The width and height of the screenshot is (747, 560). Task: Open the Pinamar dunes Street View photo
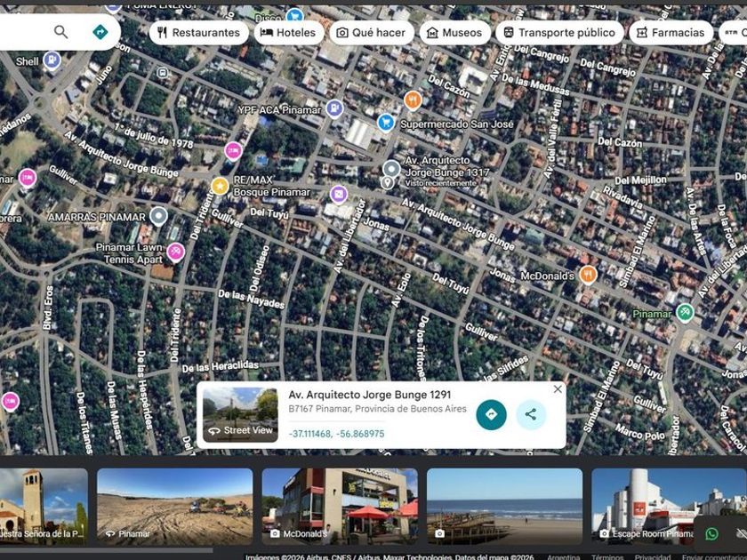[174, 506]
